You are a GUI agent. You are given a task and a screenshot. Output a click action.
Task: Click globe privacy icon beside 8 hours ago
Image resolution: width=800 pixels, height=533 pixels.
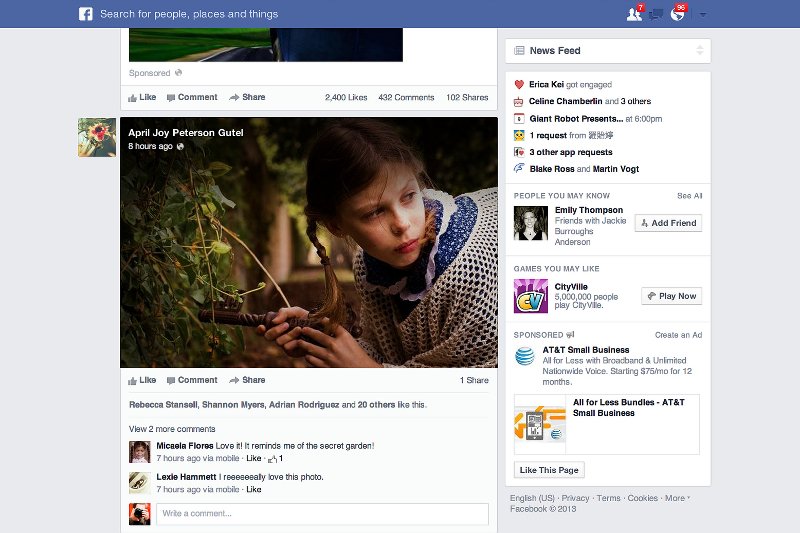coord(180,146)
